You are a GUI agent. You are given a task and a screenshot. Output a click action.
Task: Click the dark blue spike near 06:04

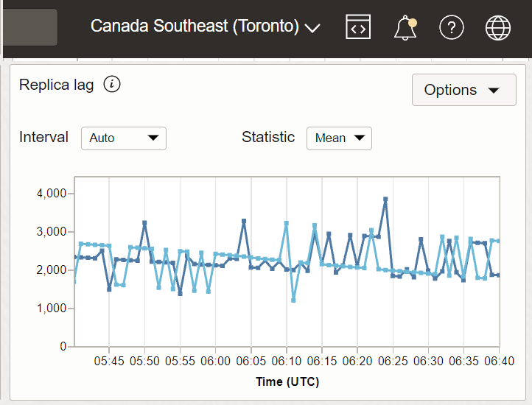[244, 221]
